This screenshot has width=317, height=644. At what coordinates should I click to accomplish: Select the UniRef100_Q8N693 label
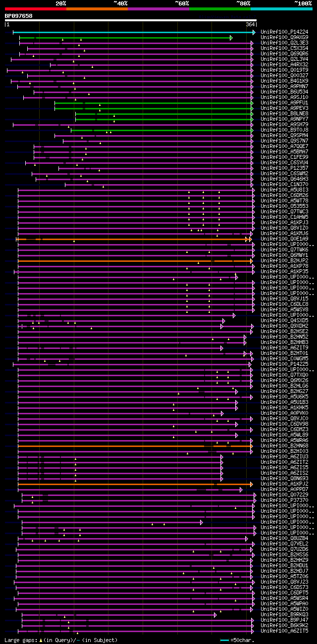click(x=284, y=479)
